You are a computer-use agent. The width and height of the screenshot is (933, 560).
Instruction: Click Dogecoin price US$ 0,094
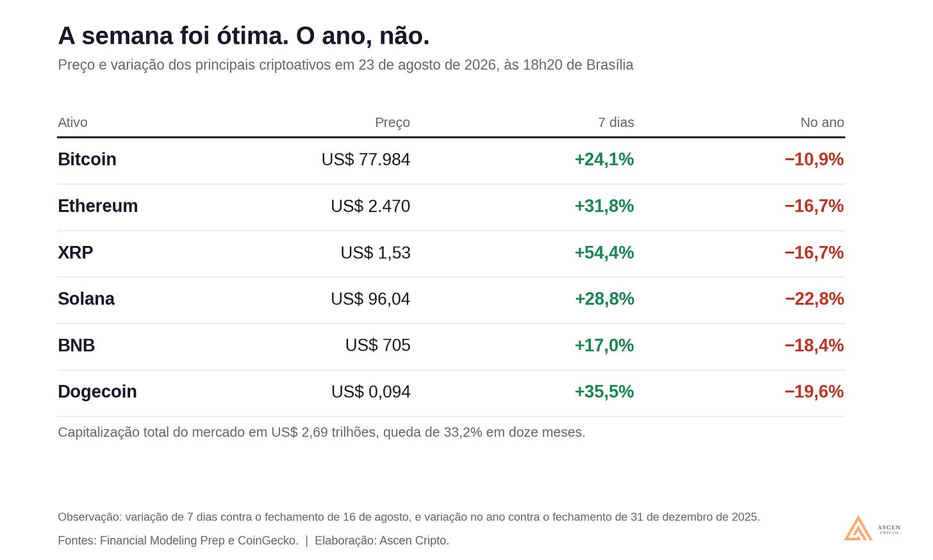371,391
